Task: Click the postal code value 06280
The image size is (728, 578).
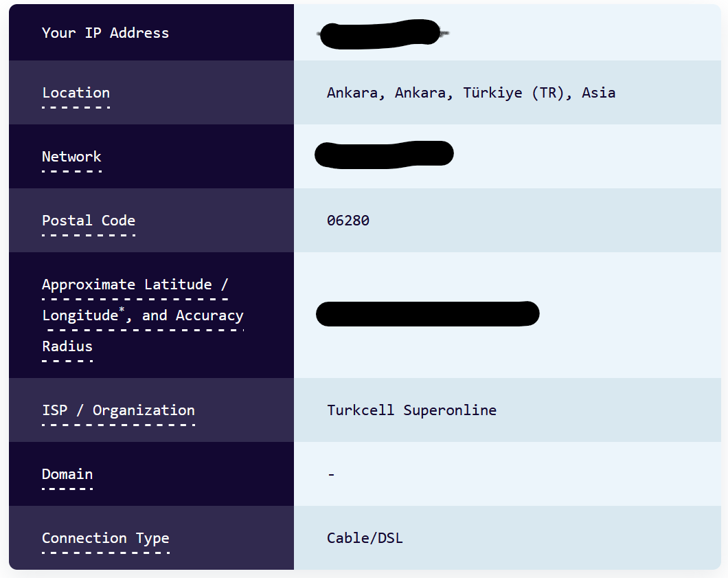Action: click(x=348, y=221)
